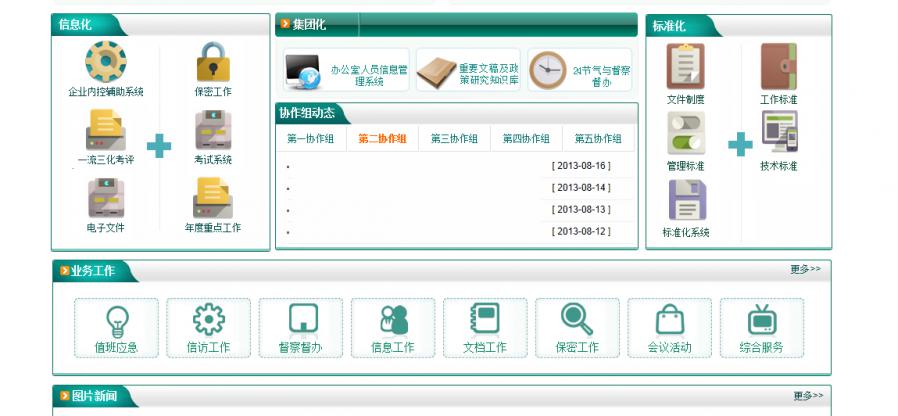Click the 电子文件 icon
Screen dimensions: 898x416
tap(105, 199)
